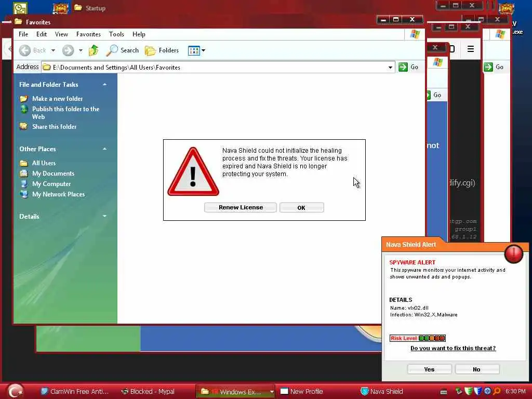The width and height of the screenshot is (532, 399).
Task: Click the address bar path field
Action: (218, 67)
